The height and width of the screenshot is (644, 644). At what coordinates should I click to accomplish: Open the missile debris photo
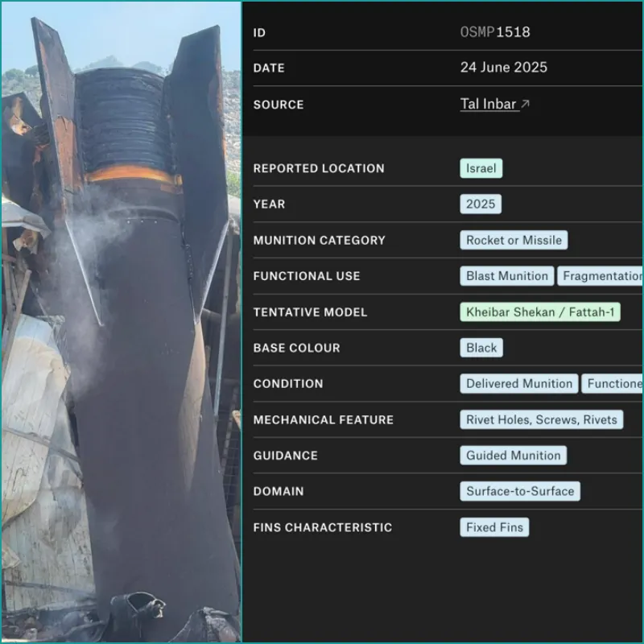[122, 322]
